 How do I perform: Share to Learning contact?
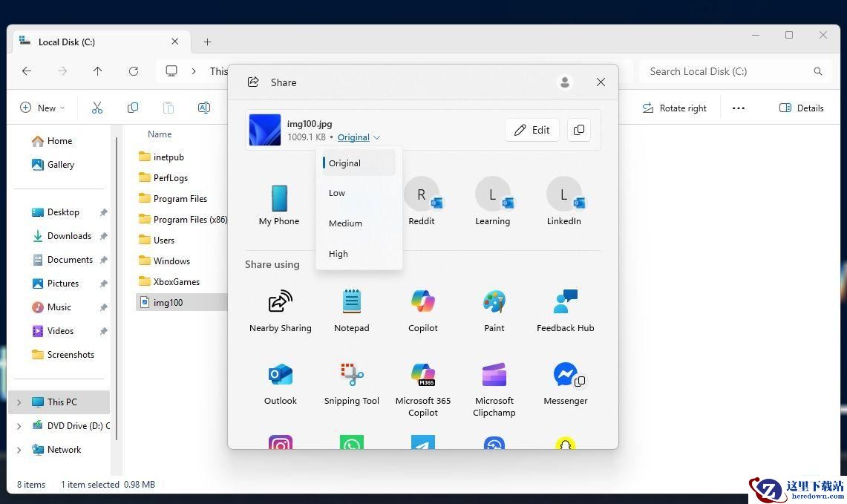tap(493, 201)
